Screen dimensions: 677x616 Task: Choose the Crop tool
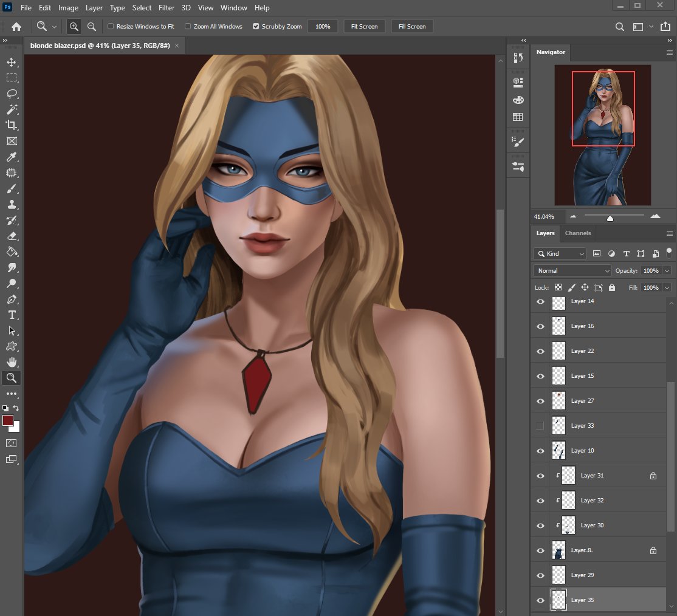(12, 125)
